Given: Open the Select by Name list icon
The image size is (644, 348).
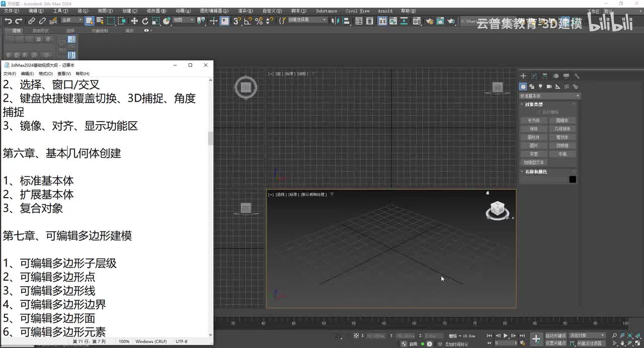Looking at the screenshot, I should 100,21.
